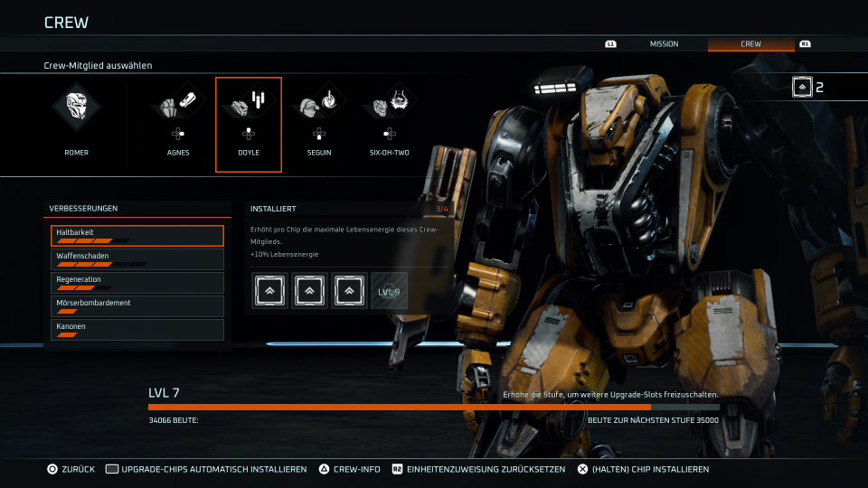Click the orange level progress bar
The image size is (868, 488).
point(433,408)
